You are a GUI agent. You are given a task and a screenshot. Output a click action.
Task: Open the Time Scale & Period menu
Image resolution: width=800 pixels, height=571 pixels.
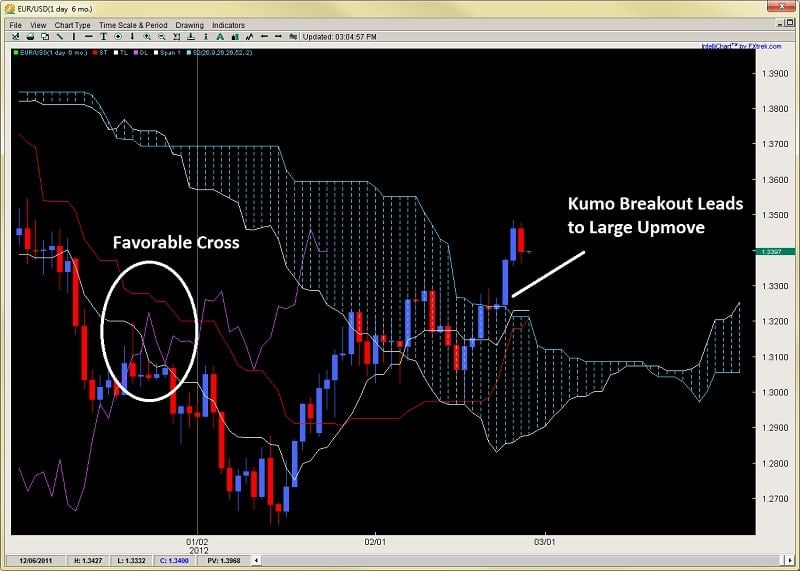click(133, 25)
